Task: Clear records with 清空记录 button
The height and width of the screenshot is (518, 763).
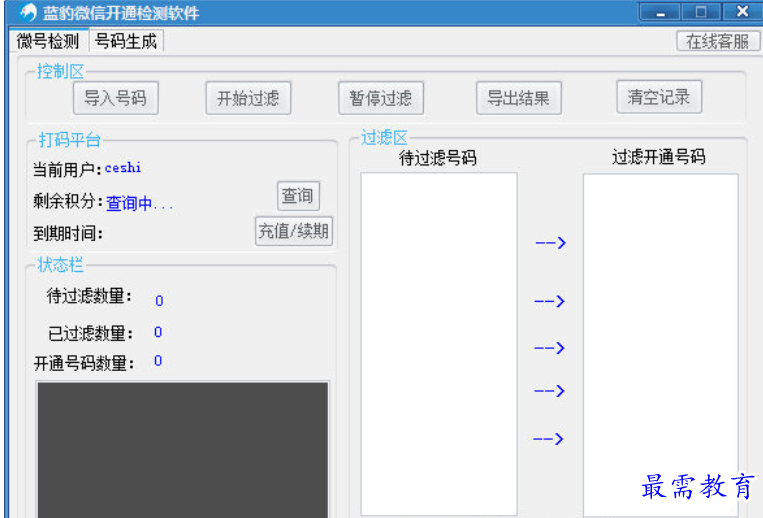Action: tap(659, 97)
